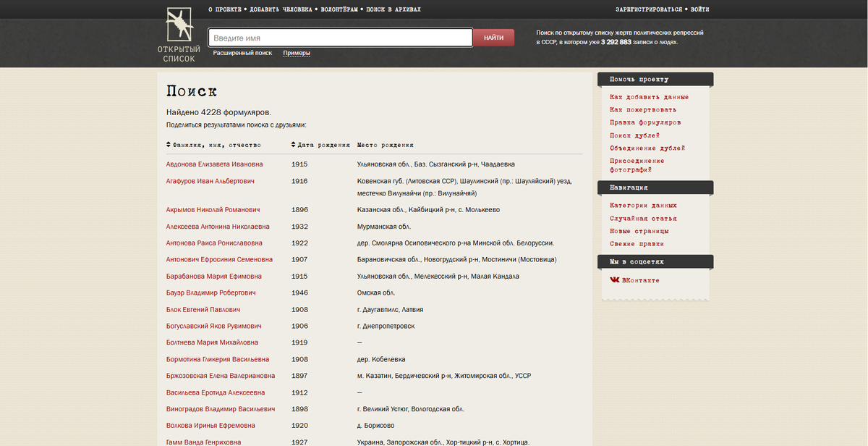The image size is (868, 446).
Task: Sort by name using the Фамилия column arrows
Action: [x=169, y=145]
